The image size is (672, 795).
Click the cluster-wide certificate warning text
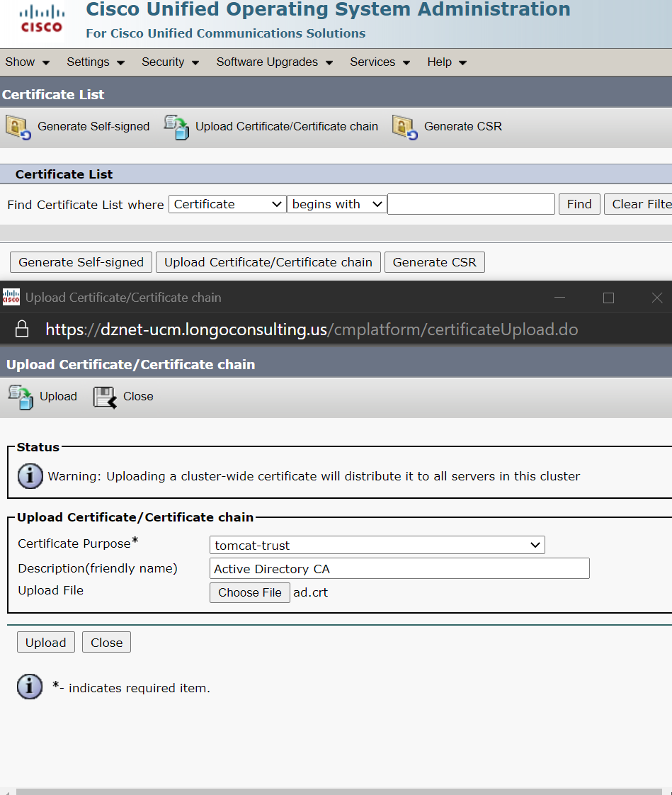(x=314, y=477)
